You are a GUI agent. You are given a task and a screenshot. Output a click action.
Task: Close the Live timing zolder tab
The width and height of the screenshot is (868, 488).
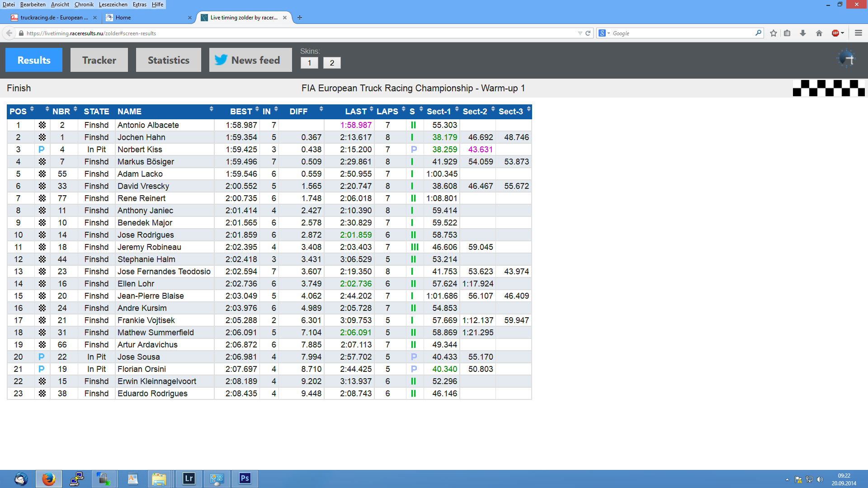coord(285,18)
